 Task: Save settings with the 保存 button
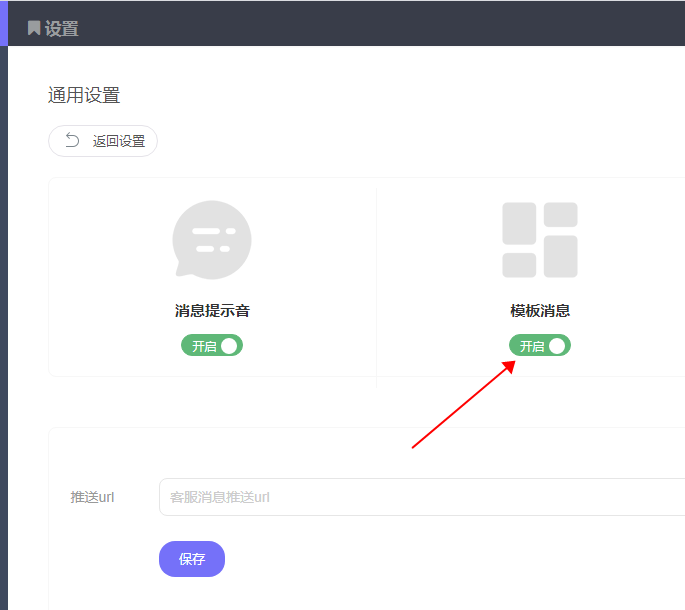click(x=192, y=559)
